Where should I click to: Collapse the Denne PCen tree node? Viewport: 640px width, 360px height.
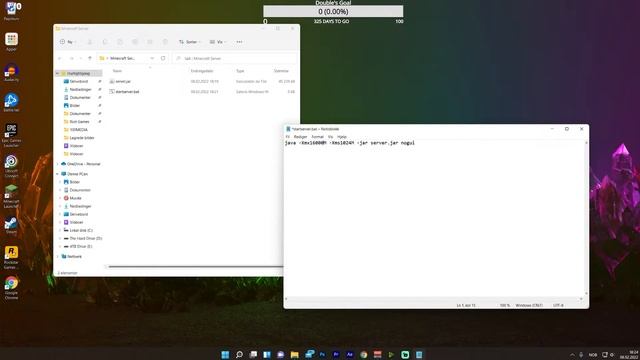pyautogui.click(x=57, y=174)
